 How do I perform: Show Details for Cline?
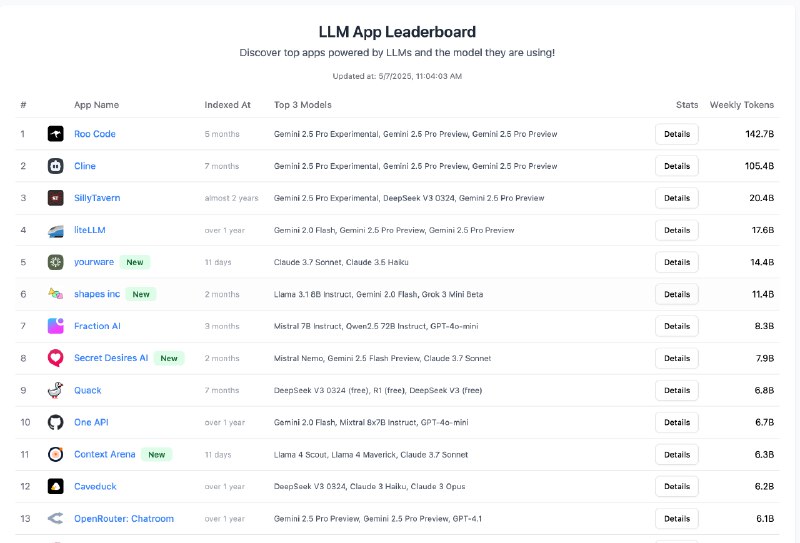click(677, 166)
